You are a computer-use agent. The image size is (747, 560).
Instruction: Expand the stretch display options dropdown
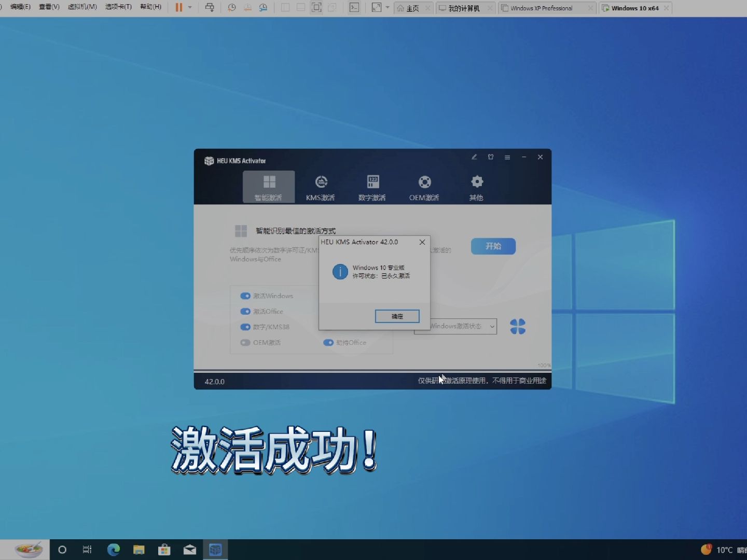point(387,7)
